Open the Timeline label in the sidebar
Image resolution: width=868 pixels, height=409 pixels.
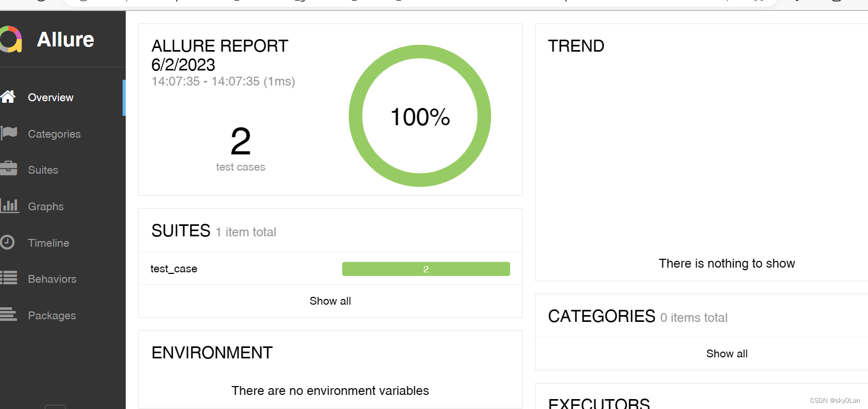coord(49,243)
